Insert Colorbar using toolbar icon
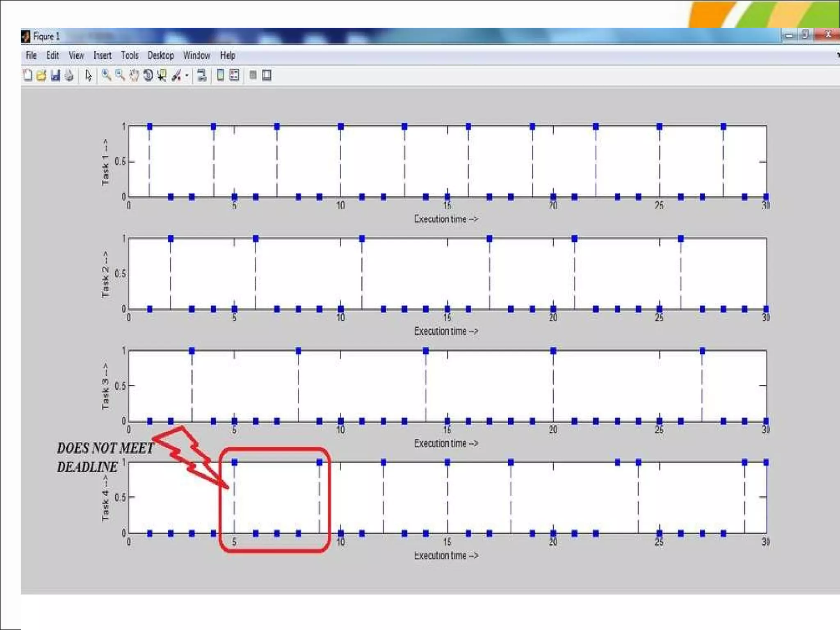This screenshot has height=630, width=840. 220,75
